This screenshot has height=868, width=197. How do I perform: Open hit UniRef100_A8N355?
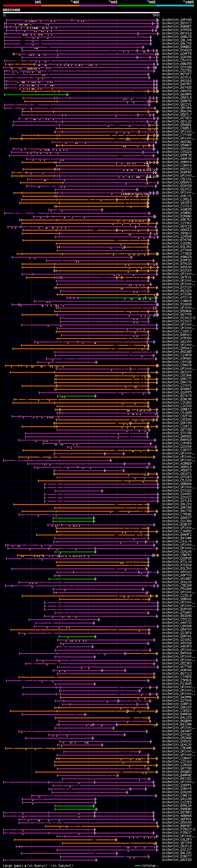177,64
